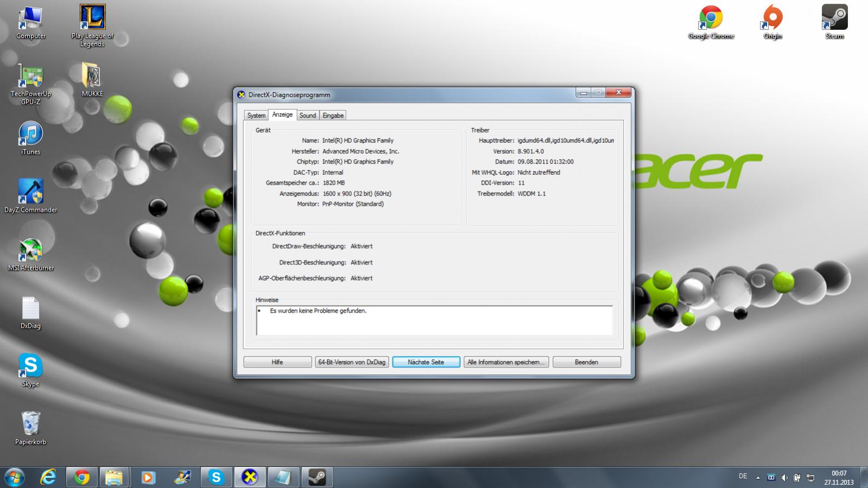The image size is (868, 488).
Task: Click the DirectX dialog title bar icon
Action: (x=242, y=95)
